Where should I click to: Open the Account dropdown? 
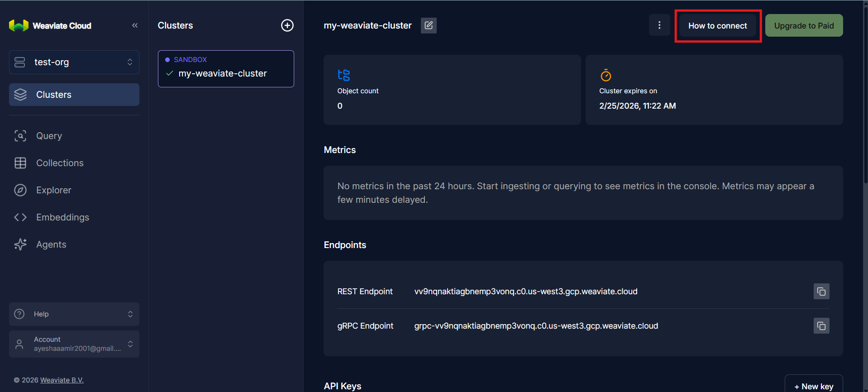click(x=74, y=344)
